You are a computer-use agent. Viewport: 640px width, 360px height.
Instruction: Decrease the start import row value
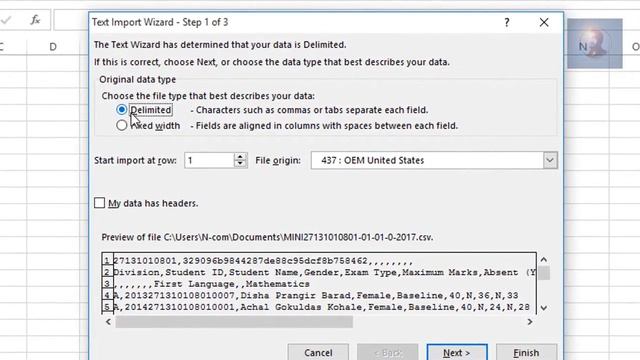pos(240,164)
